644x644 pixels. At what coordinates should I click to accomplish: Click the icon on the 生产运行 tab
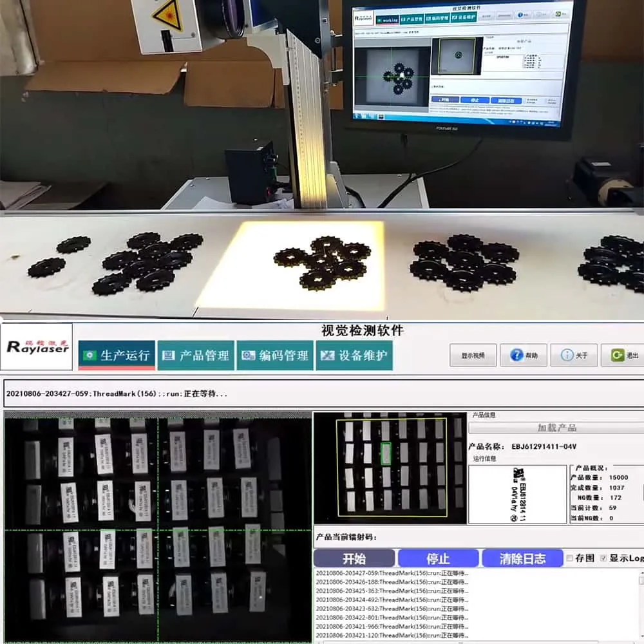(x=91, y=355)
